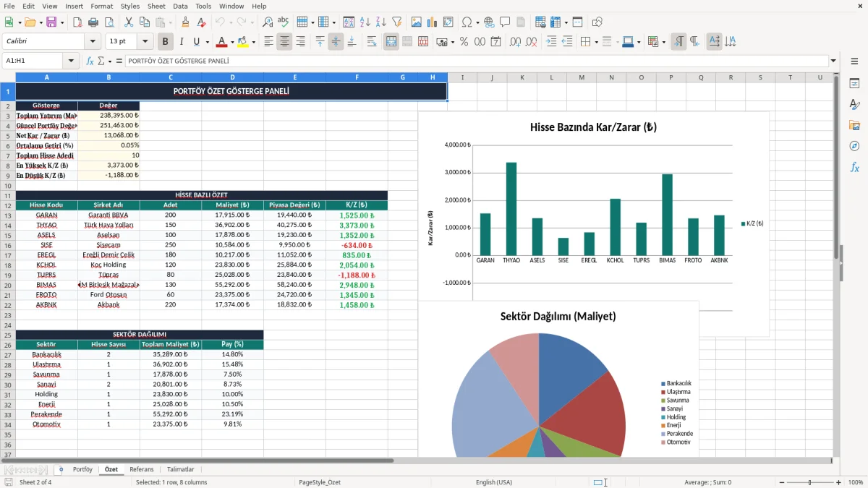868x488 pixels.
Task: Insert Image icon in toolbar
Action: coord(416,22)
